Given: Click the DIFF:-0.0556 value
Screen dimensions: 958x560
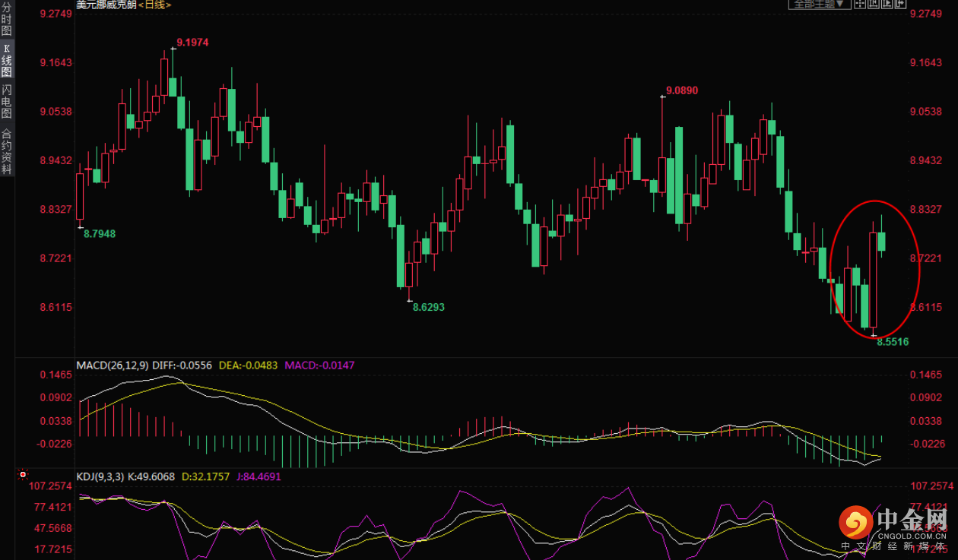Looking at the screenshot, I should 183,365.
